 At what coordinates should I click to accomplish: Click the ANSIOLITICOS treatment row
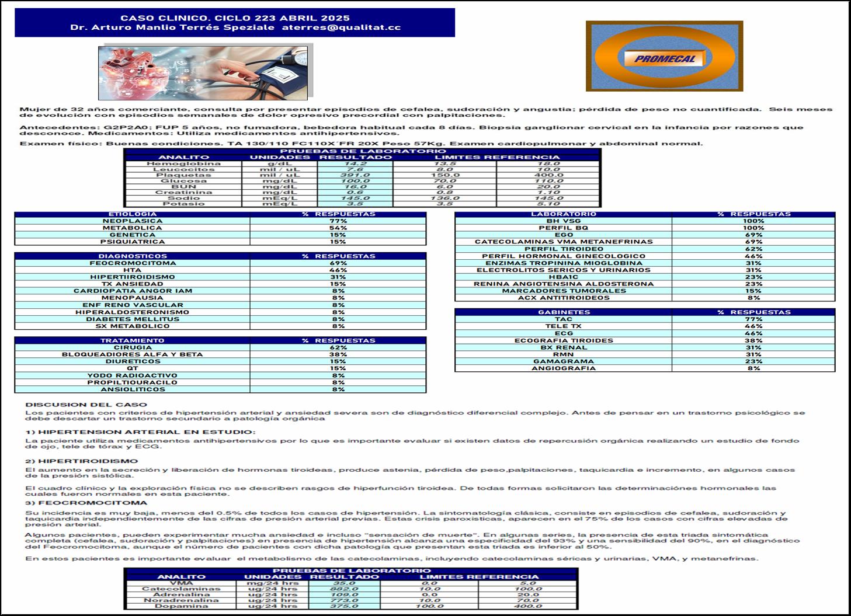220,389
